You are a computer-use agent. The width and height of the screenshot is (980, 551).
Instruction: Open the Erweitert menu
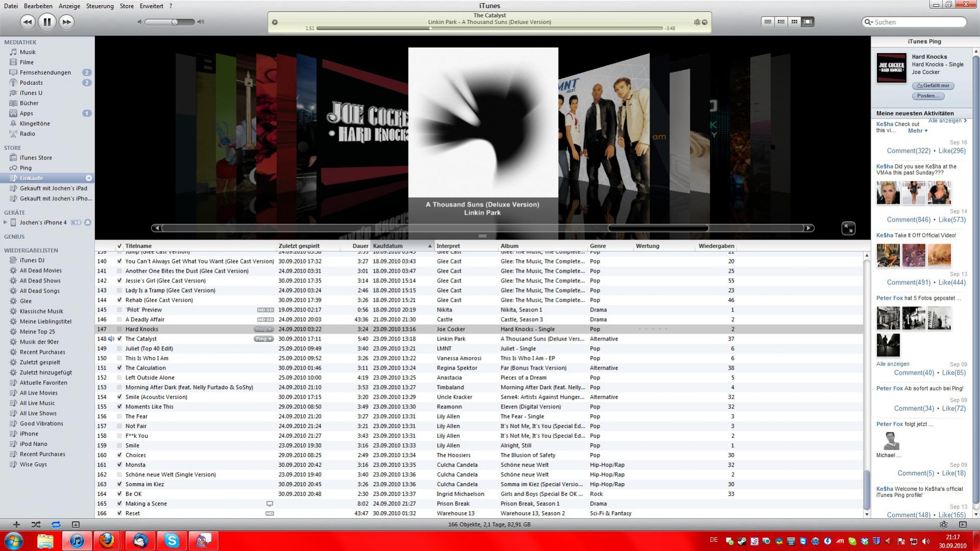pyautogui.click(x=152, y=6)
